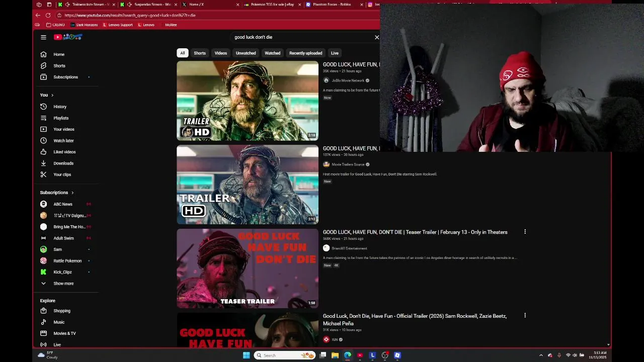Open the Windows Start menu
Image resolution: width=644 pixels, height=362 pixels.
[246, 355]
